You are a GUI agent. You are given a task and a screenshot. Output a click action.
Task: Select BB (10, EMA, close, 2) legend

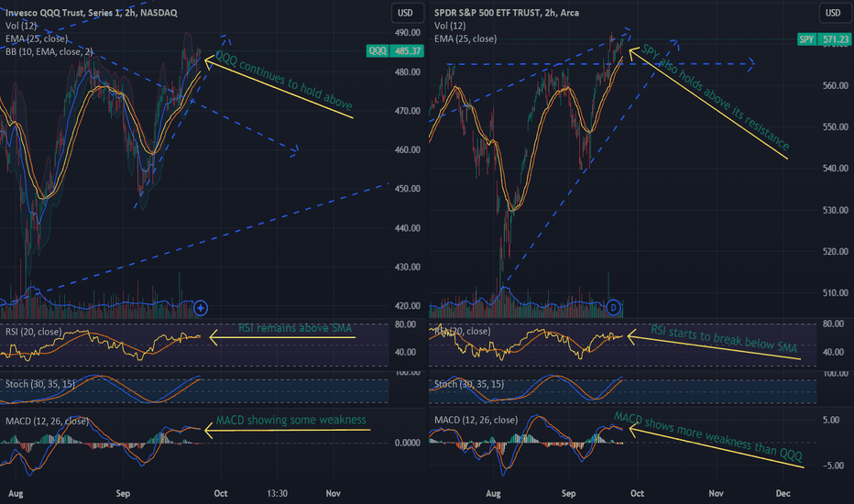49,51
